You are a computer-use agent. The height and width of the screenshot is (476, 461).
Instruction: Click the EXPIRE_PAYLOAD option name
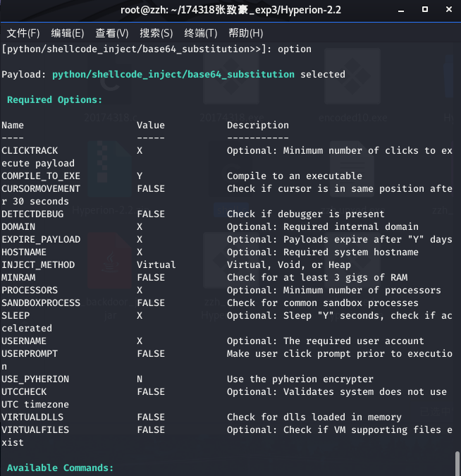(x=41, y=240)
